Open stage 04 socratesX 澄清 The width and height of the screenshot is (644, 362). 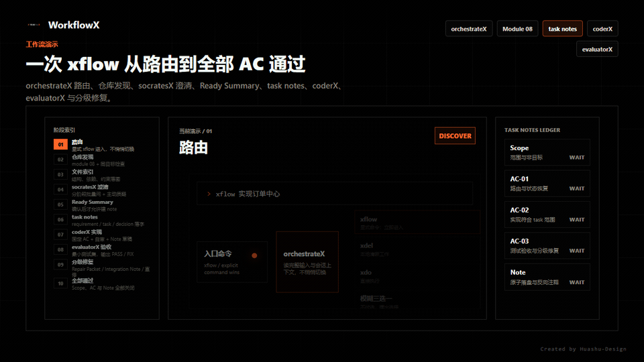[102, 190]
